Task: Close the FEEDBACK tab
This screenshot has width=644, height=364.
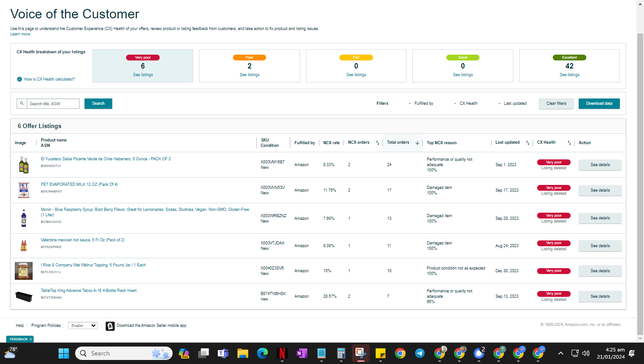Action: (30, 339)
